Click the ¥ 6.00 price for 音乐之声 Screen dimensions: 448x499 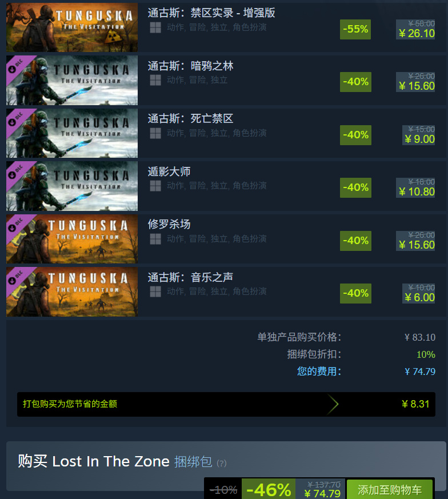click(x=419, y=298)
